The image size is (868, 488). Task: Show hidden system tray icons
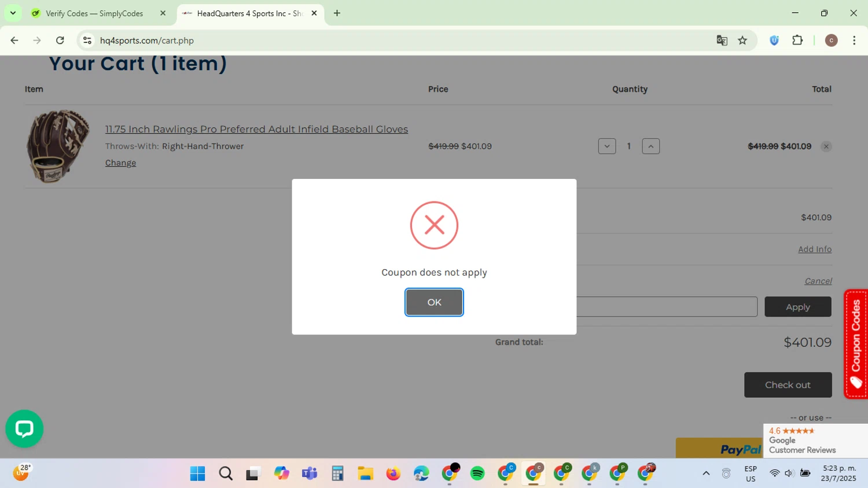706,474
